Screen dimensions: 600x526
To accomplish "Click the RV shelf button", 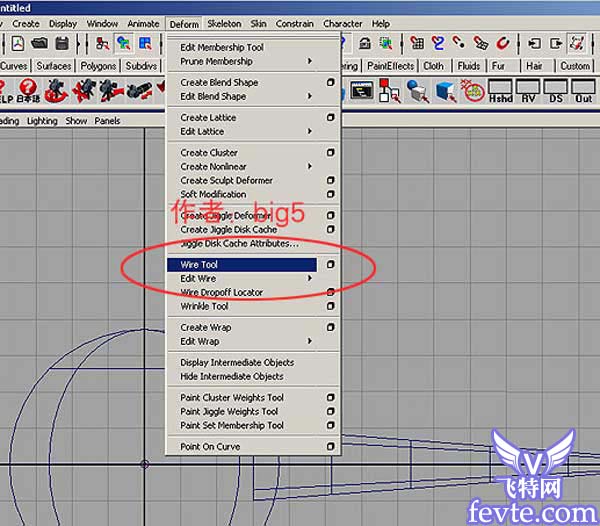I will point(528,91).
